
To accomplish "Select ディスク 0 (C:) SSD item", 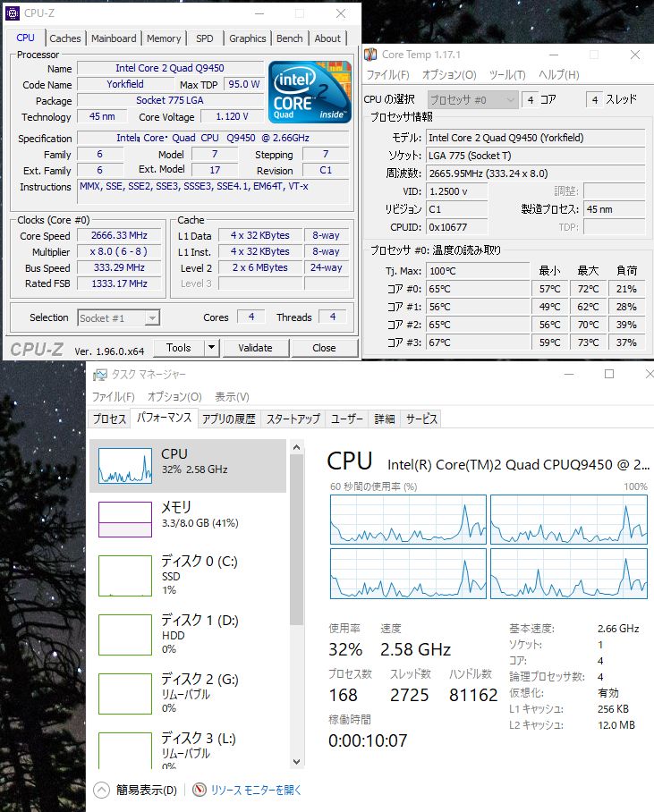I will click(x=188, y=575).
